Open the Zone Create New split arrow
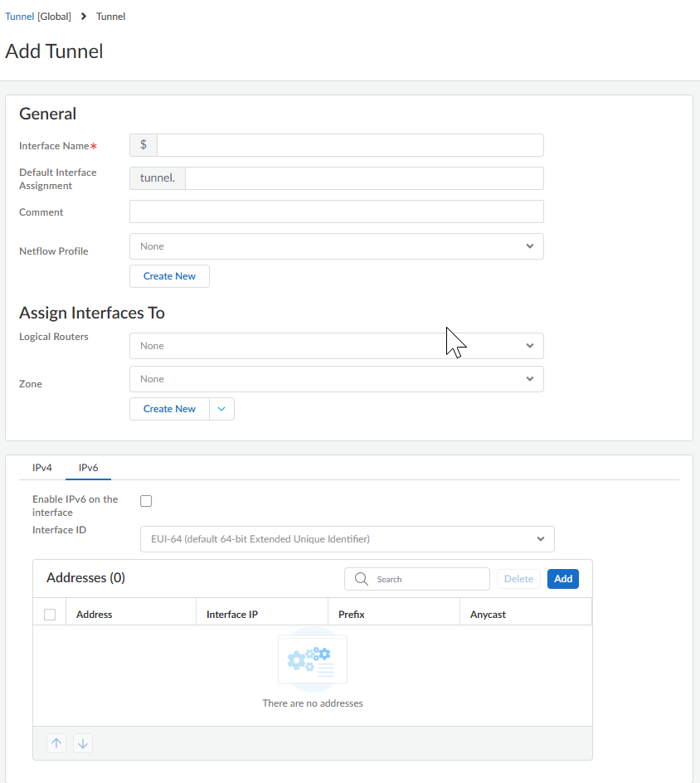 tap(221, 409)
